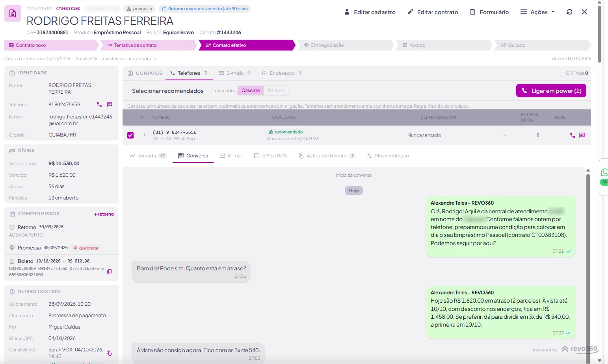Select the Conversa tab
This screenshot has height=364, width=608.
(x=193, y=156)
